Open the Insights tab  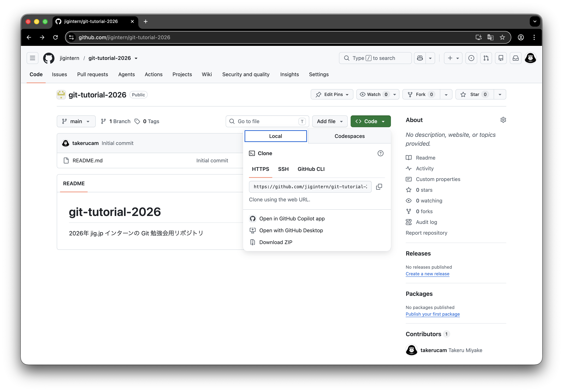click(289, 74)
